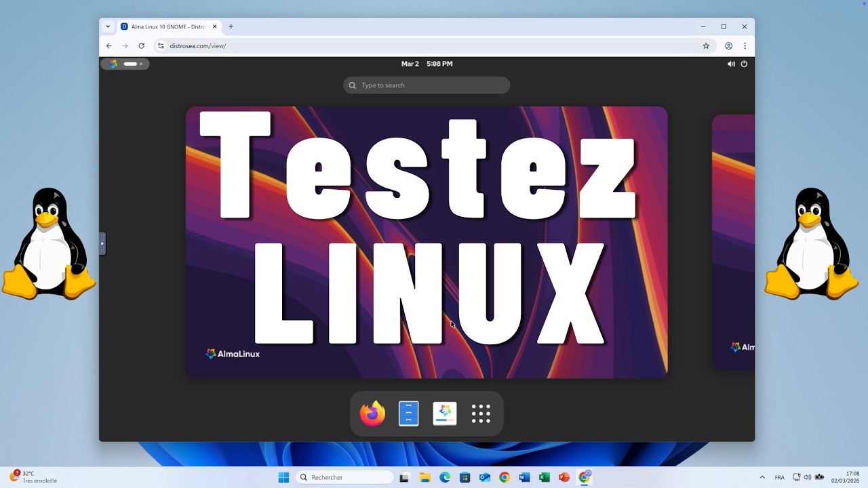The width and height of the screenshot is (868, 488).
Task: Click the Mar 2 5:08 PM clock
Action: point(427,64)
